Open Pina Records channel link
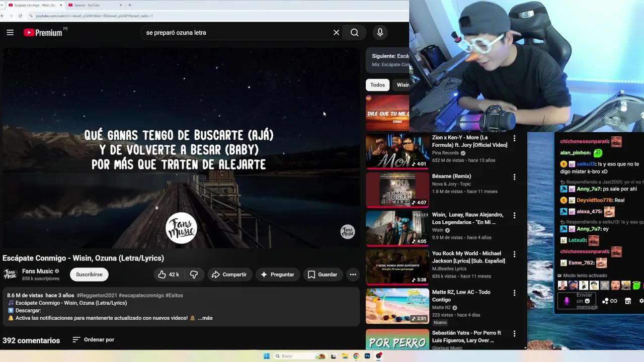The width and height of the screenshot is (644, 362). 445,153
